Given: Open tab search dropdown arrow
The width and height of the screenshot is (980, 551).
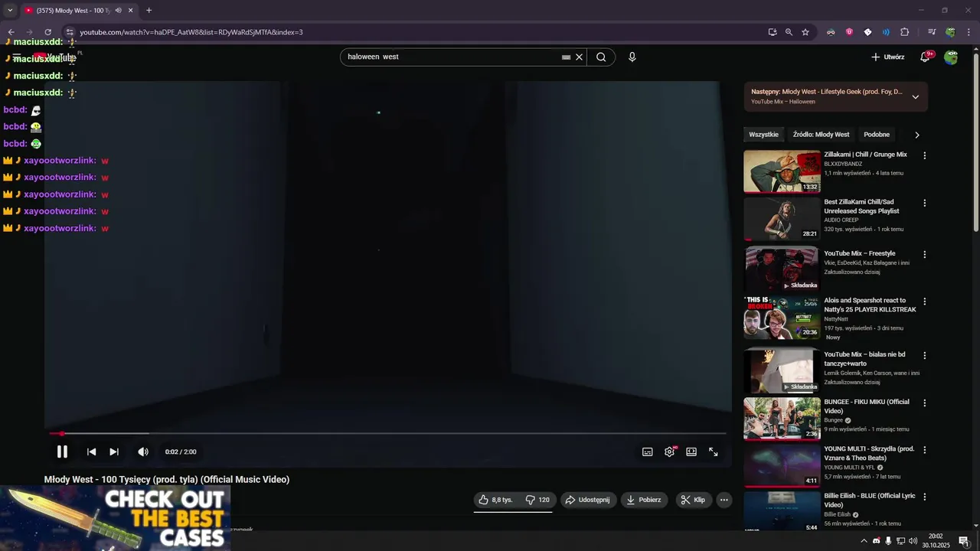Looking at the screenshot, I should (10, 11).
